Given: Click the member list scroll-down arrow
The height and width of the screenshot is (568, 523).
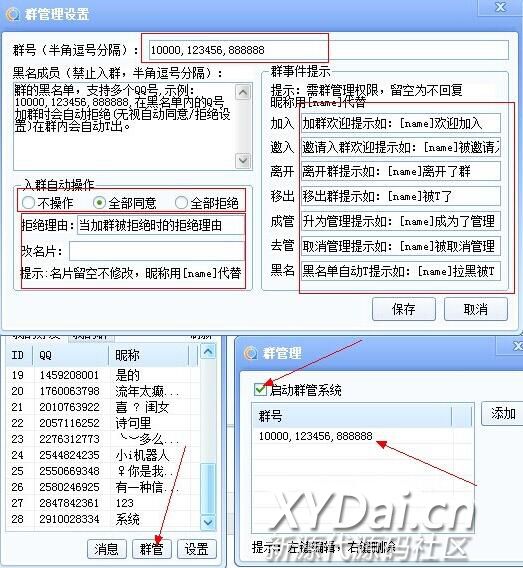Looking at the screenshot, I should 208,522.
